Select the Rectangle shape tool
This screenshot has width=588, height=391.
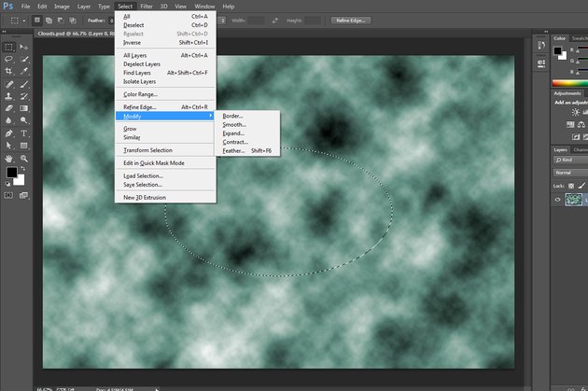click(x=23, y=146)
